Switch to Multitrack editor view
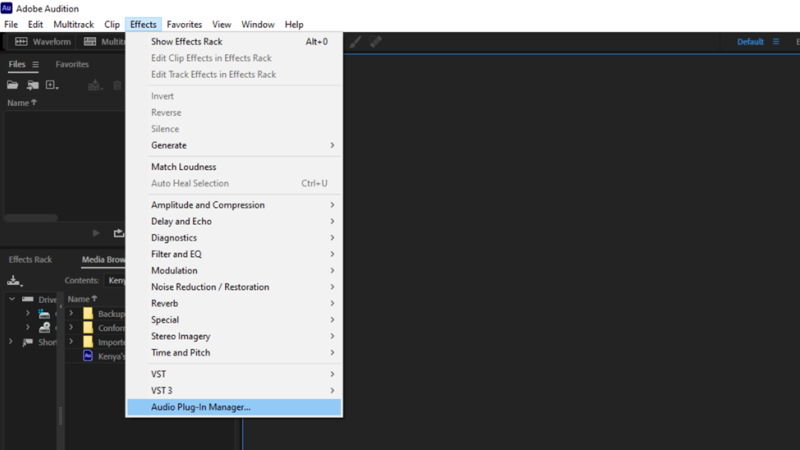Screen dimensions: 800x450 click(x=104, y=42)
